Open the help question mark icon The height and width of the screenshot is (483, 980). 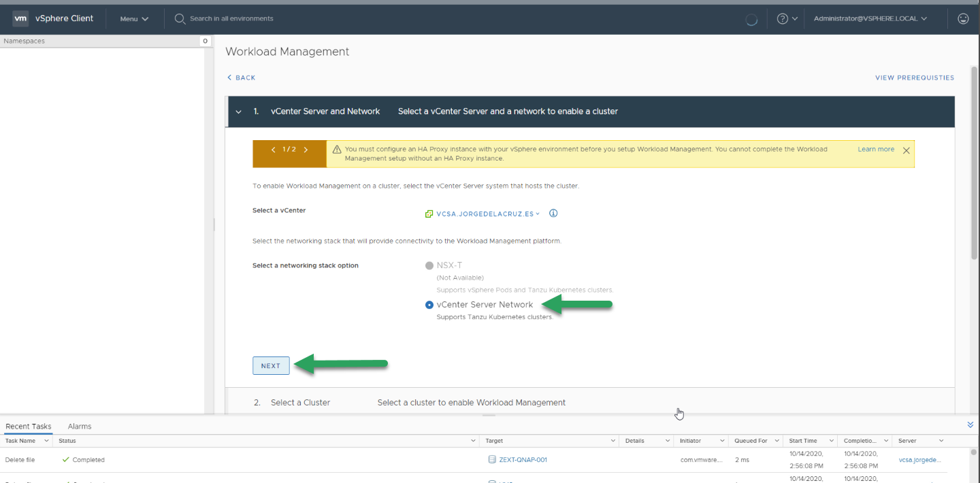[783, 18]
